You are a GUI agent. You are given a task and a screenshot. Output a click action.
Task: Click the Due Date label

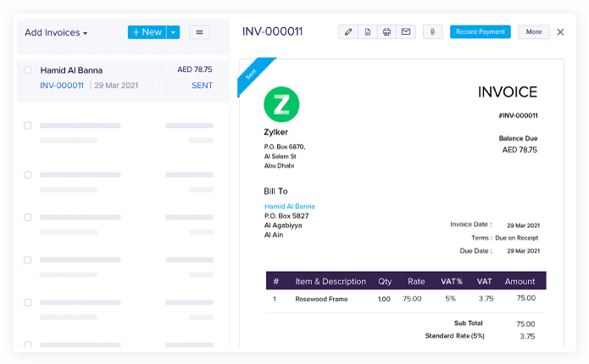pos(476,251)
